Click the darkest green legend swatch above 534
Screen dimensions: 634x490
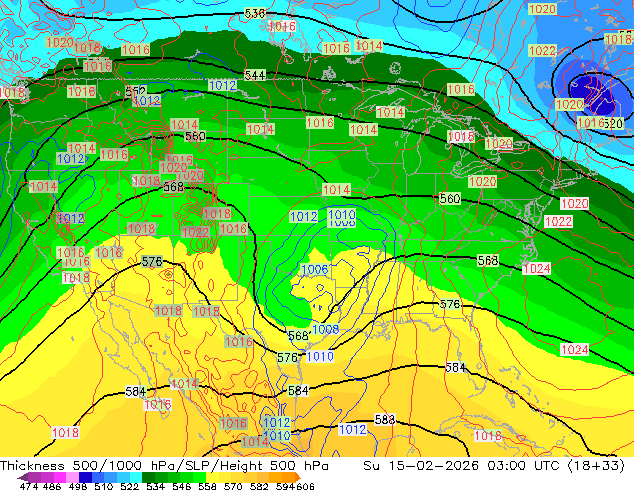(148, 477)
